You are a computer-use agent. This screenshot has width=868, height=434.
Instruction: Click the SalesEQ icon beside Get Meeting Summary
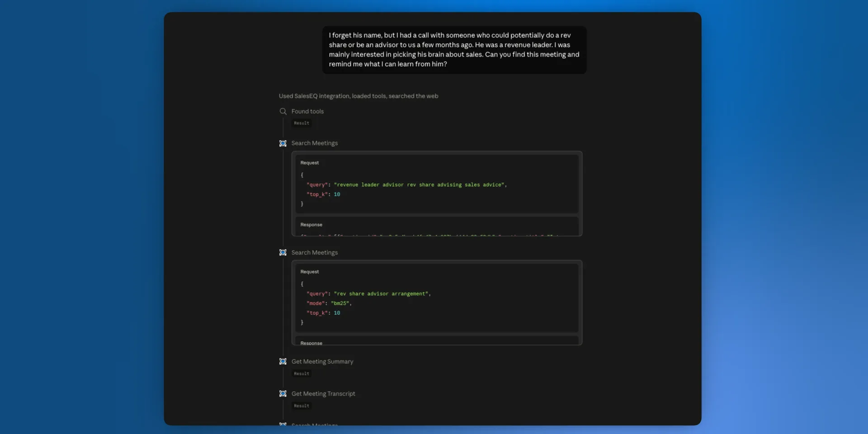click(283, 362)
